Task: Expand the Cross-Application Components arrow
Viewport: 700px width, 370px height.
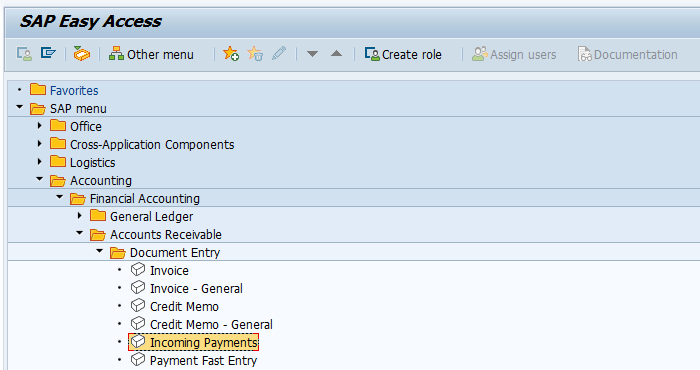Action: click(39, 144)
